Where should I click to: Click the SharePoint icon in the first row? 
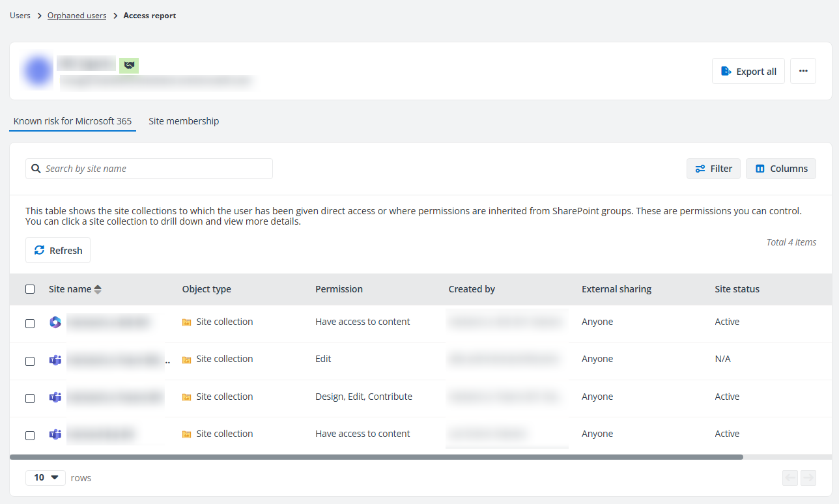(x=55, y=321)
